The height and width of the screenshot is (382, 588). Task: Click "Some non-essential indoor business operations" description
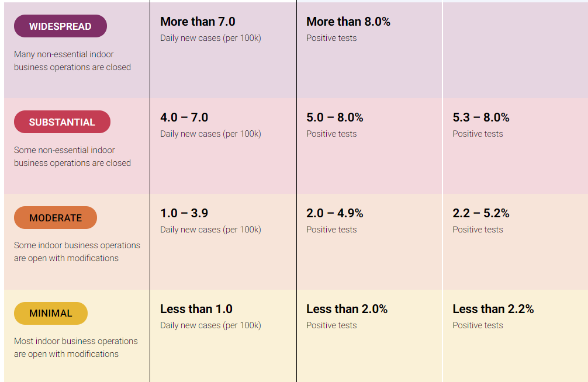tap(72, 157)
